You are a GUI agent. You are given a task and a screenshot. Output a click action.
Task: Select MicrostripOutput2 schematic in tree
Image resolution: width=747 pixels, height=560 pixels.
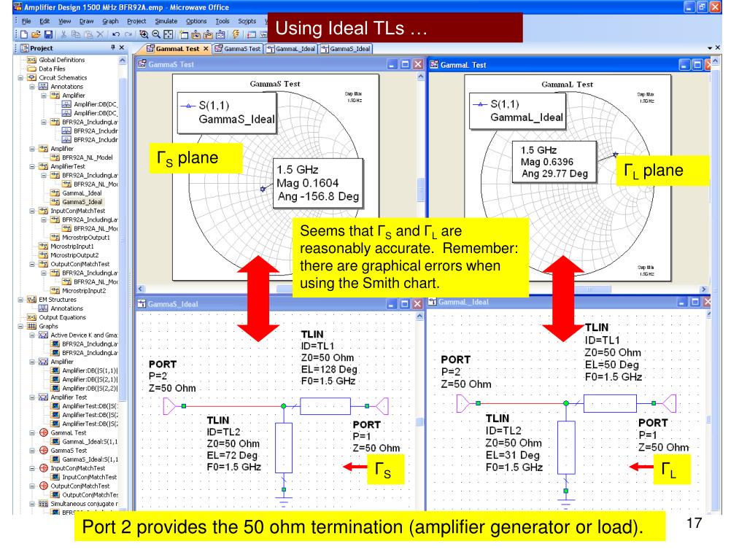pos(74,255)
